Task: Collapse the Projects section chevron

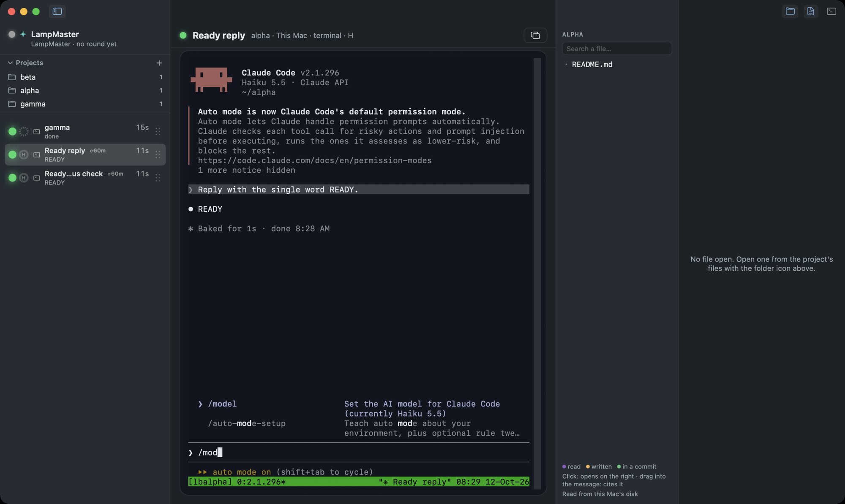Action: tap(10, 63)
